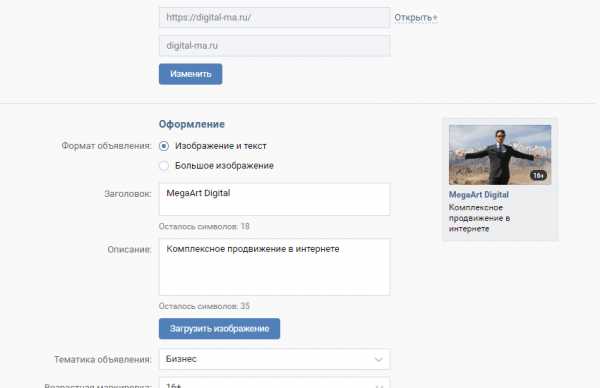Viewport: 600px width, 388px height.
Task: Click into the Описание text area
Action: coord(274,267)
